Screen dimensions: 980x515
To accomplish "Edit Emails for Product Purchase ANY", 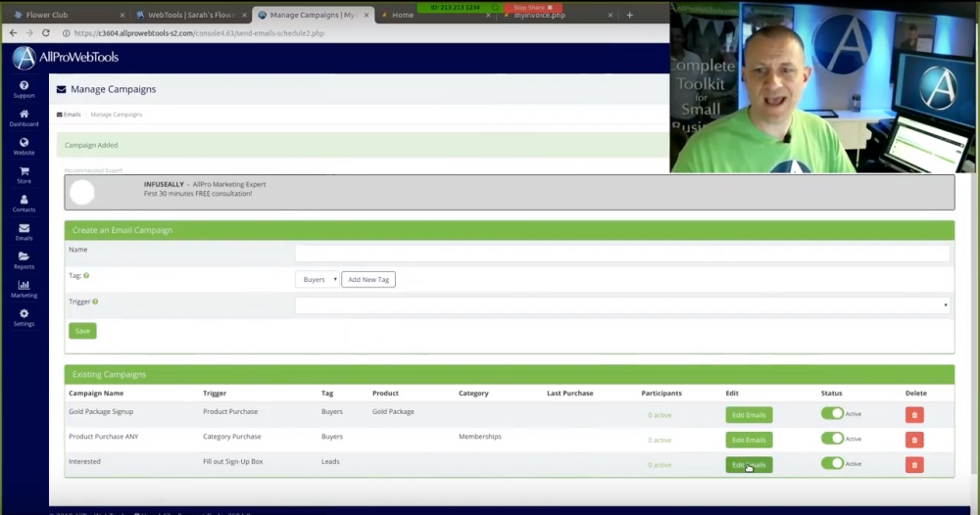I will [x=749, y=440].
